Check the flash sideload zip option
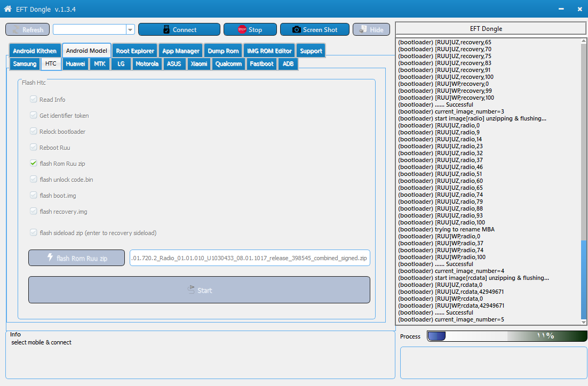The height and width of the screenshot is (386, 588). [34, 233]
